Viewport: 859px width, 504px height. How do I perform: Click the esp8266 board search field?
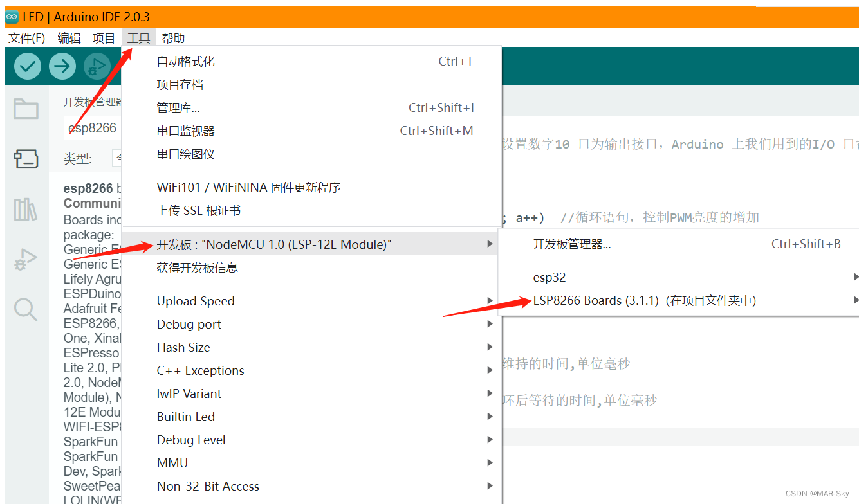click(x=93, y=128)
